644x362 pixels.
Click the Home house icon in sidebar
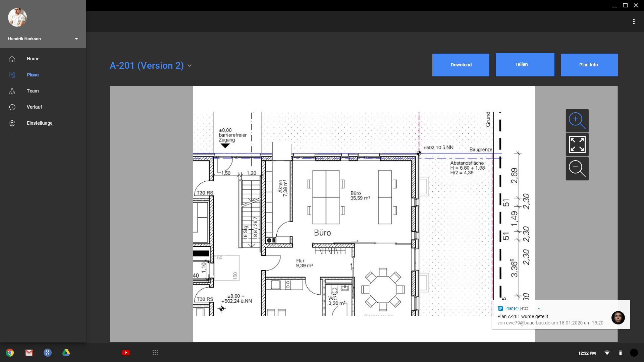12,59
